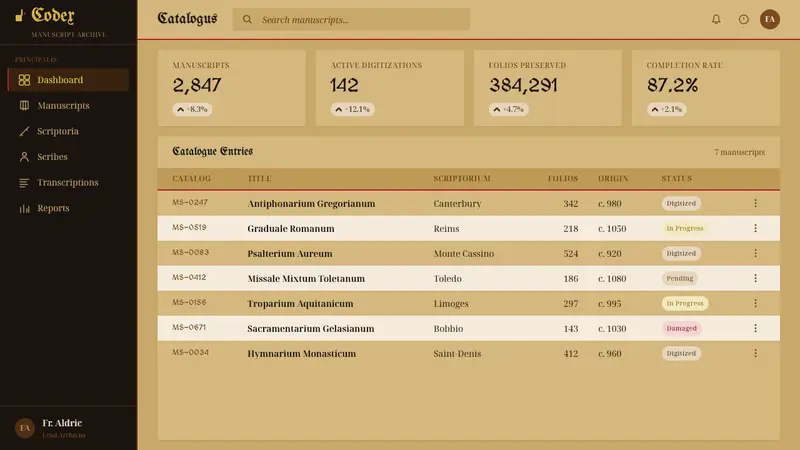
Task: Open Scribes in sidebar
Action: (x=68, y=157)
